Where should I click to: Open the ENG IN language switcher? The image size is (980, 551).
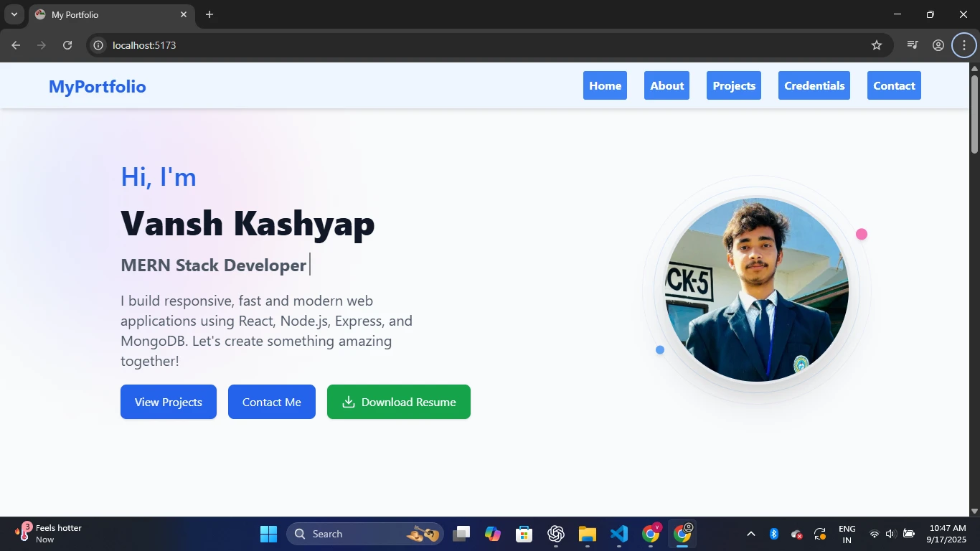coord(847,534)
